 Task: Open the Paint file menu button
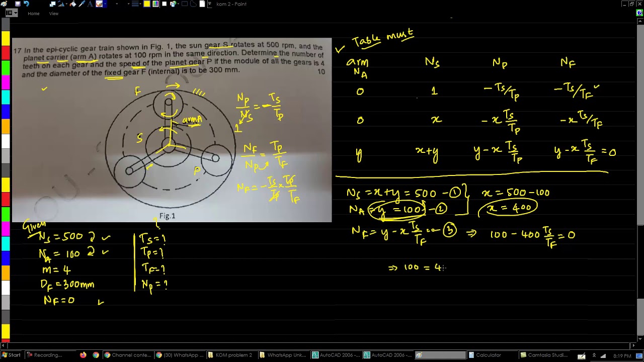tap(12, 13)
